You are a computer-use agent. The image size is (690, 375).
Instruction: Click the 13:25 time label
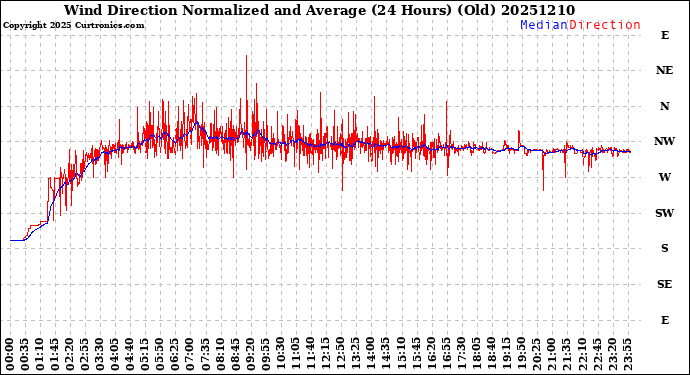pos(356,354)
